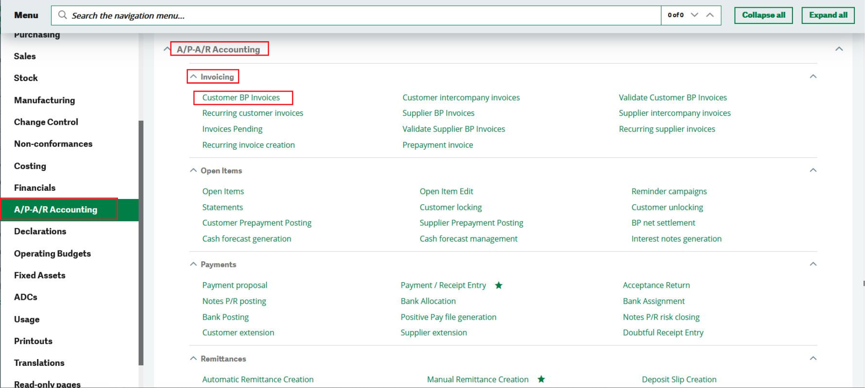868x388 pixels.
Task: Select Printouts in the sidebar
Action: point(33,341)
